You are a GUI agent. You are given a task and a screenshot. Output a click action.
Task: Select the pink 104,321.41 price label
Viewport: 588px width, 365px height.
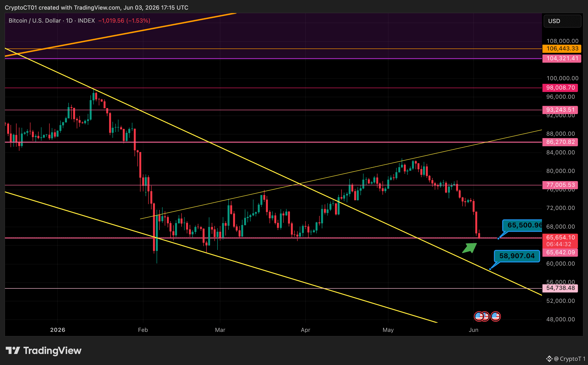561,58
